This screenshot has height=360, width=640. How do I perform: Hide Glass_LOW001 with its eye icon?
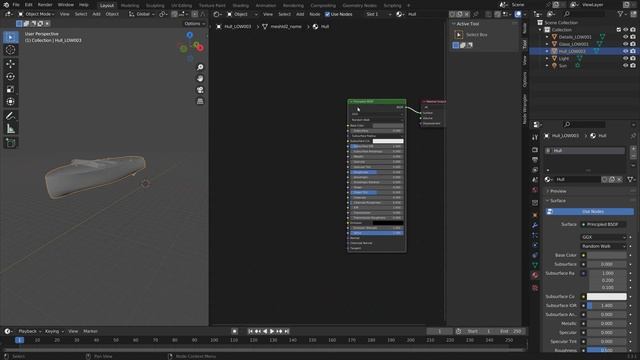625,44
